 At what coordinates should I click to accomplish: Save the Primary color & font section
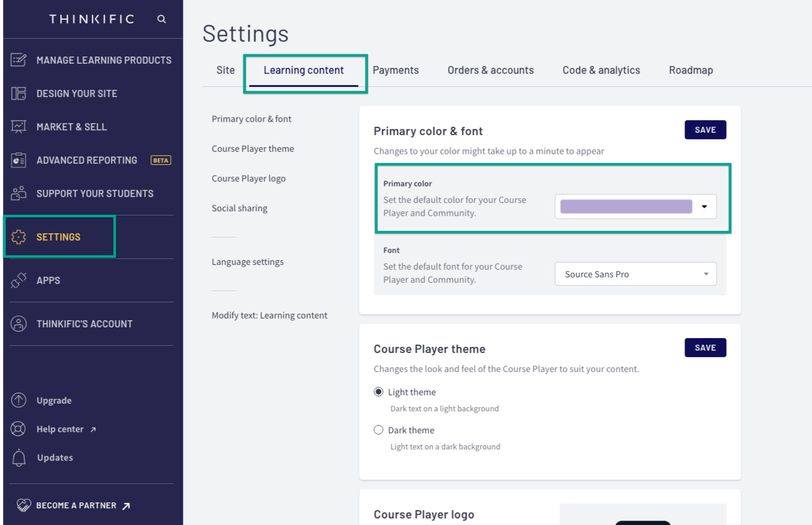705,130
